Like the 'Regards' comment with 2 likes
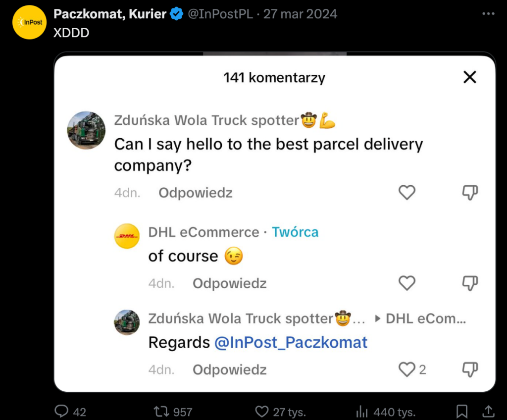The width and height of the screenshot is (507, 420). (406, 369)
